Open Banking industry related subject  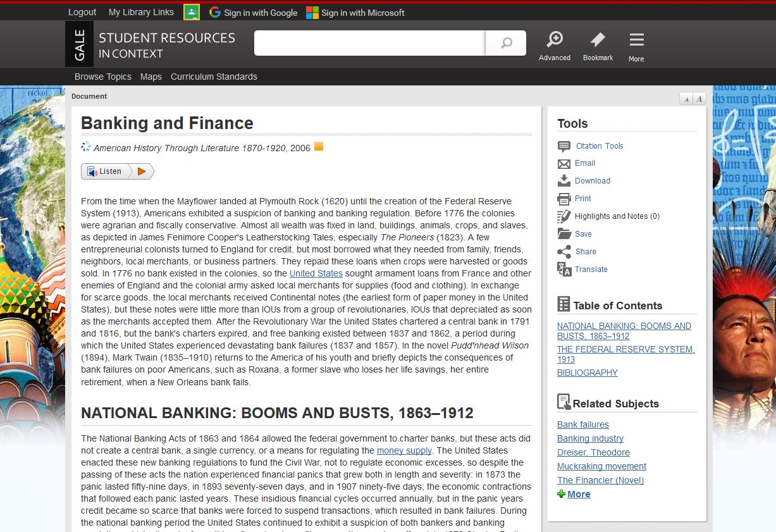[590, 438]
